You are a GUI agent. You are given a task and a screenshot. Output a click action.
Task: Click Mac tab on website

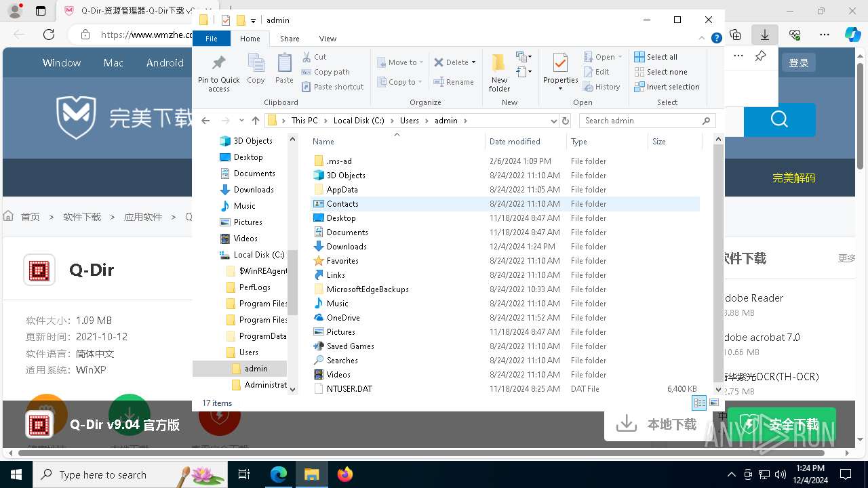(x=113, y=62)
